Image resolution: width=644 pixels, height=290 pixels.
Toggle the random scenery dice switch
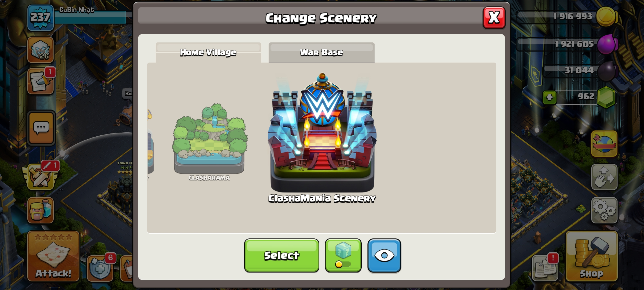click(343, 255)
